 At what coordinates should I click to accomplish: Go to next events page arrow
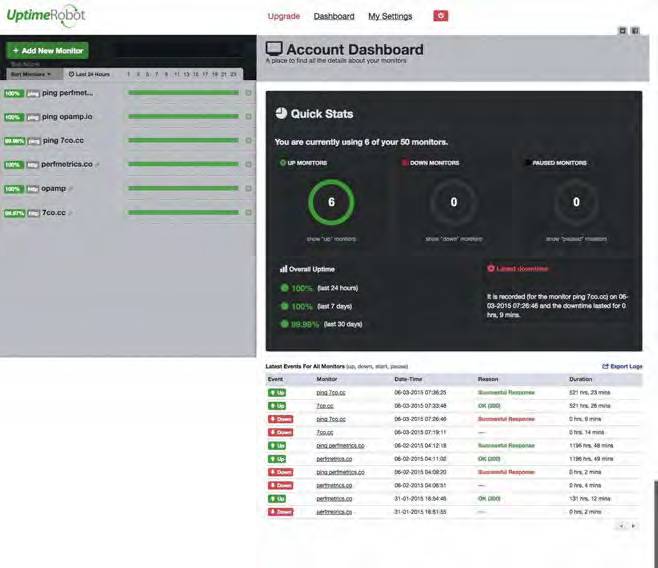633,526
